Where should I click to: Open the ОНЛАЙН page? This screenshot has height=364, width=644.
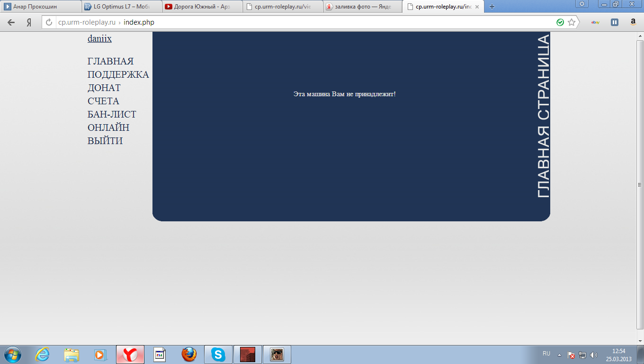click(108, 128)
